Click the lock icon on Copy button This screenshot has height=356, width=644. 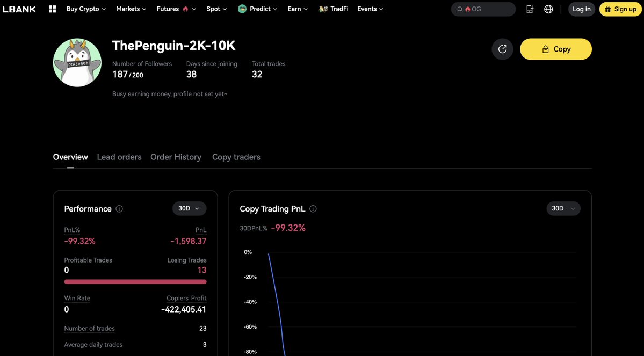(545, 49)
